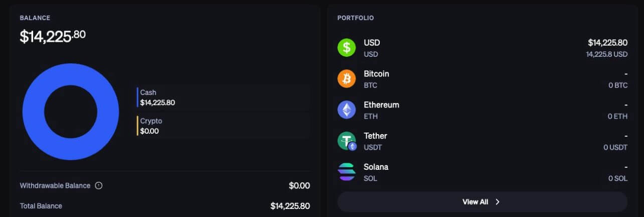
Task: Click the blue Cash color bar
Action: (x=137, y=97)
